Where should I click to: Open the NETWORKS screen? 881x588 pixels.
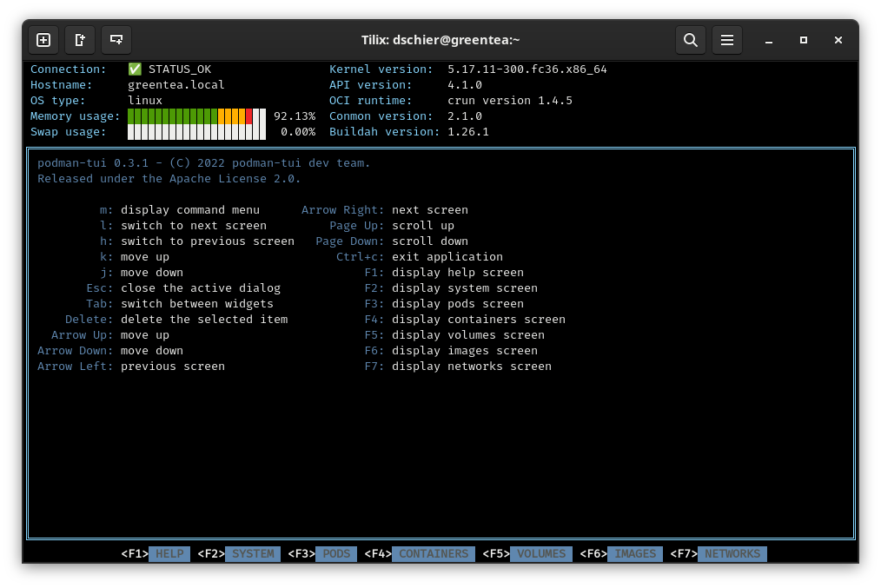pyautogui.click(x=732, y=553)
